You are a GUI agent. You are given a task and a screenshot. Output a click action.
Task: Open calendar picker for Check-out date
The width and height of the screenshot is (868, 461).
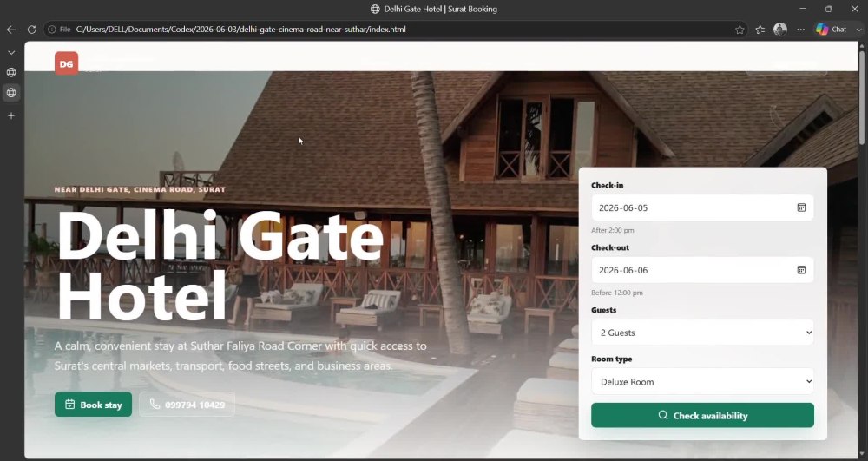click(x=801, y=270)
